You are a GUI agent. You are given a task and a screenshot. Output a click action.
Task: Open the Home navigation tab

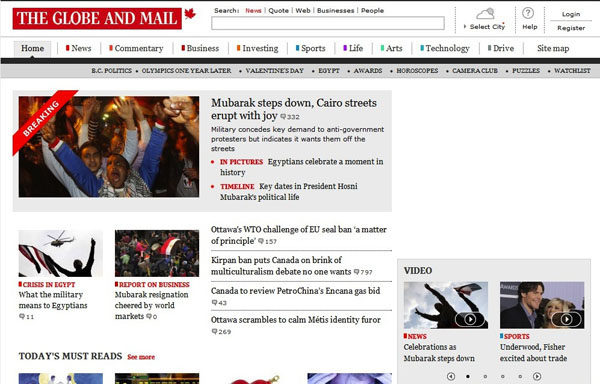(x=33, y=49)
